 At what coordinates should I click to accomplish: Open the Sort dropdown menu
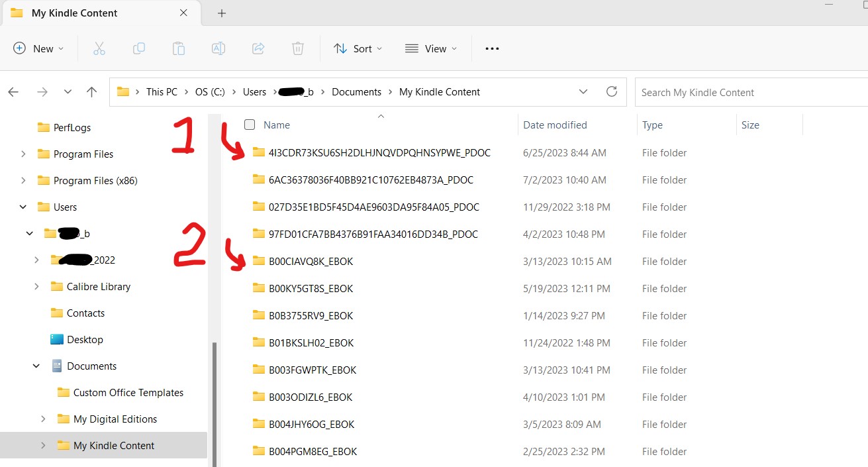coord(358,48)
